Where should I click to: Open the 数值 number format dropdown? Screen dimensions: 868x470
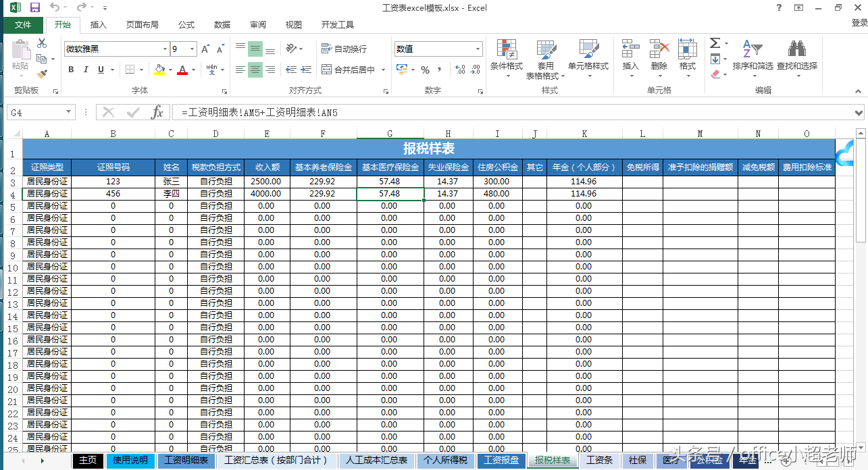[478, 49]
